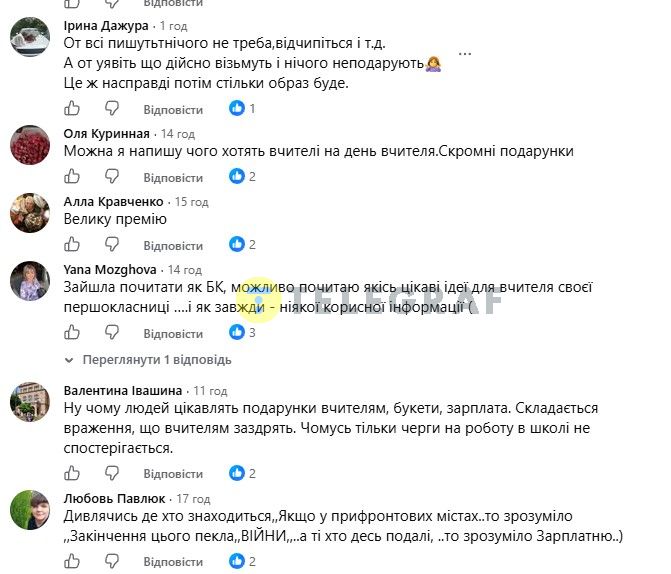Thumbs up Любовь Павлюк's comment
The width and height of the screenshot is (671, 574).
72,561
